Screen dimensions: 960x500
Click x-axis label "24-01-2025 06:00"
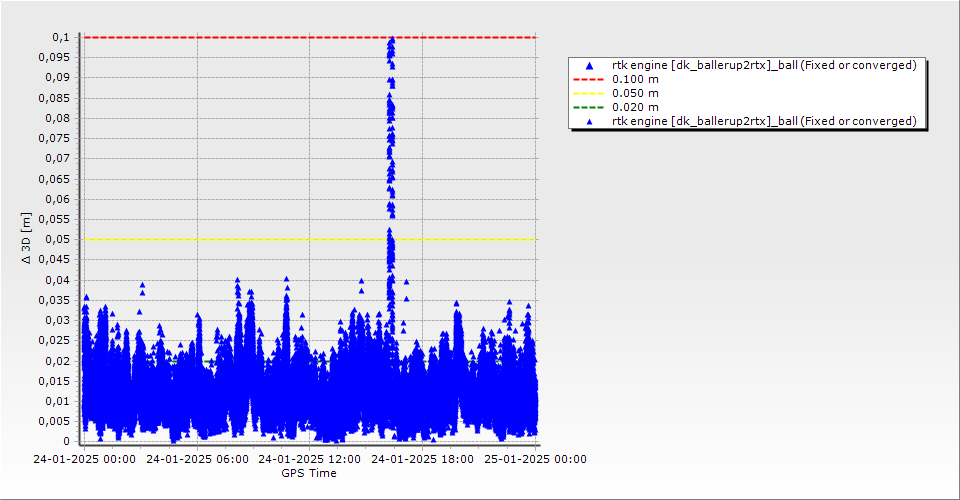pos(197,459)
